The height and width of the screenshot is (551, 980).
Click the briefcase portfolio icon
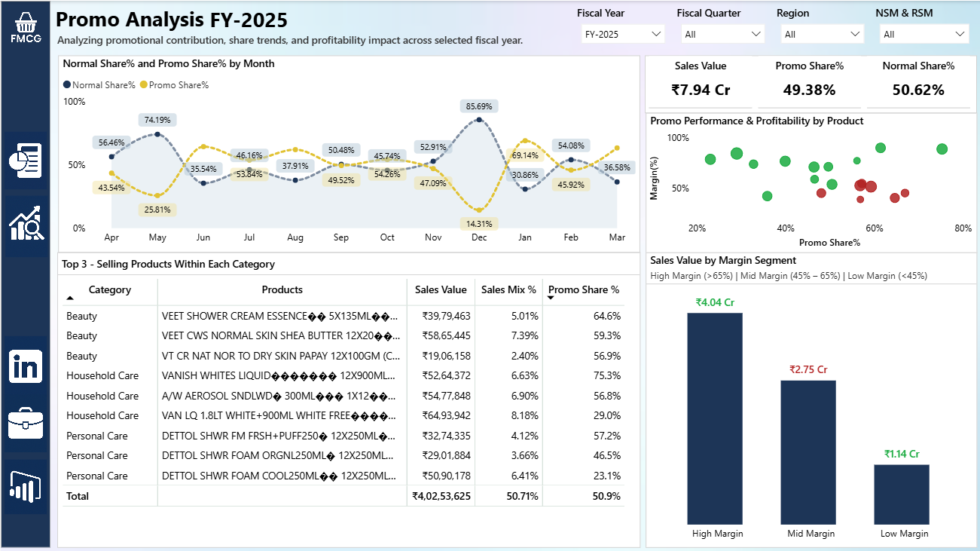(x=26, y=424)
